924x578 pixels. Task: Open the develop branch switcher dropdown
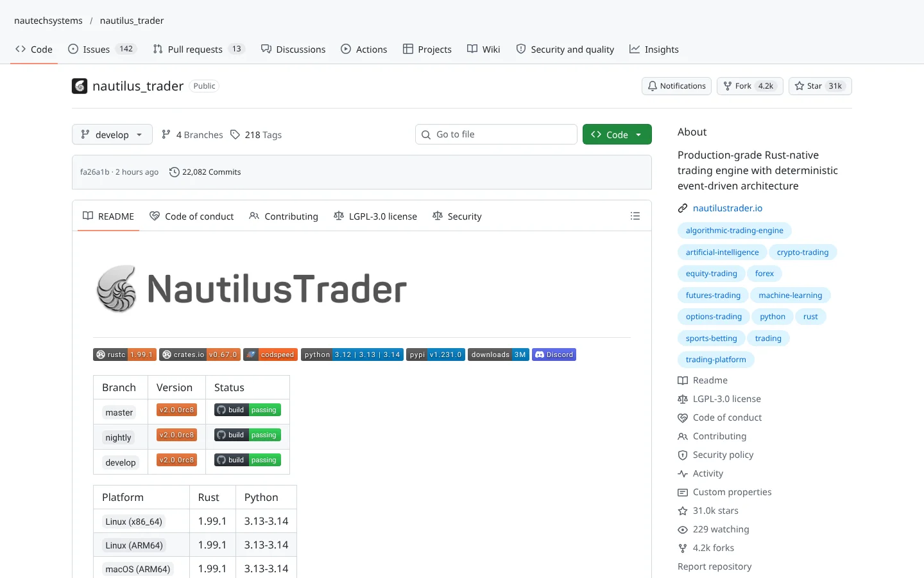coord(112,134)
